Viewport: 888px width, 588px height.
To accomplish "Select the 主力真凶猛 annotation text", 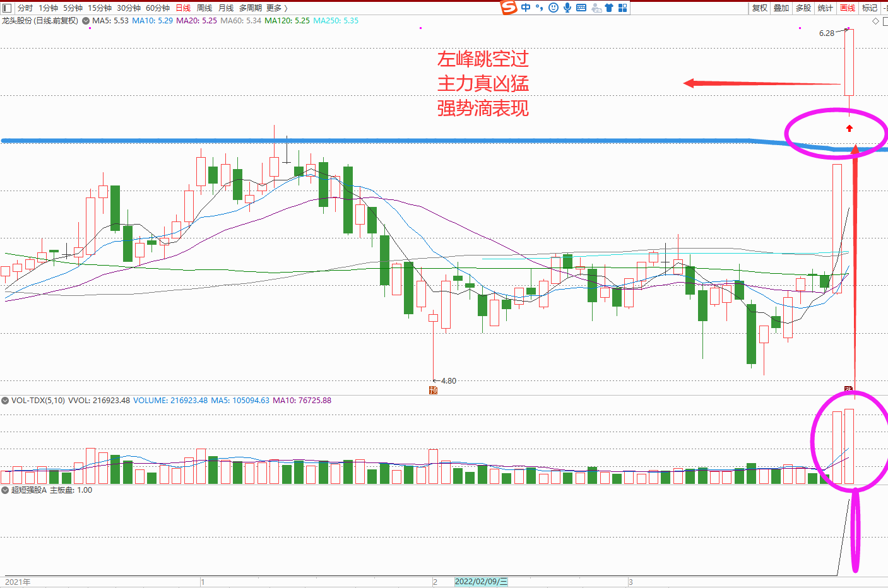I will coord(483,83).
